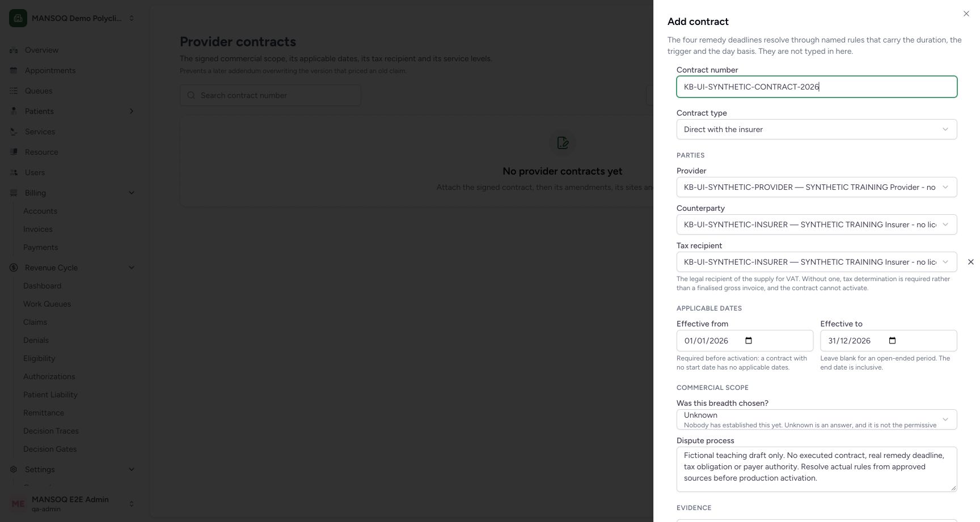Click the Search contract number field

point(271,95)
